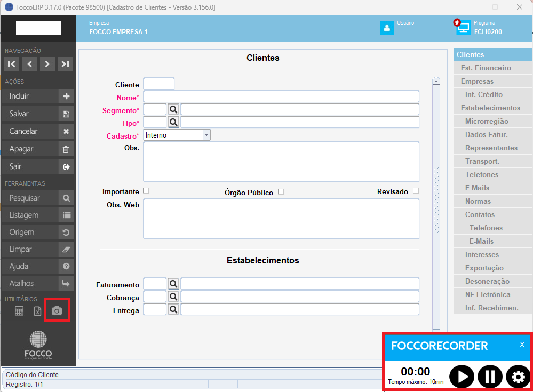533x392 pixels.
Task: Open the Dados Fatur. tab
Action: [493, 134]
